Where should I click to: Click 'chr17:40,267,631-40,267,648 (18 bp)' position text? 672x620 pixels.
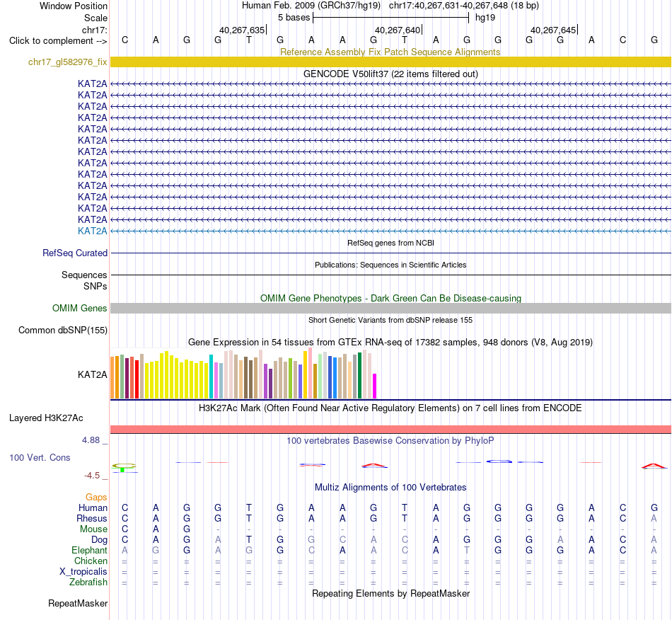[464, 6]
